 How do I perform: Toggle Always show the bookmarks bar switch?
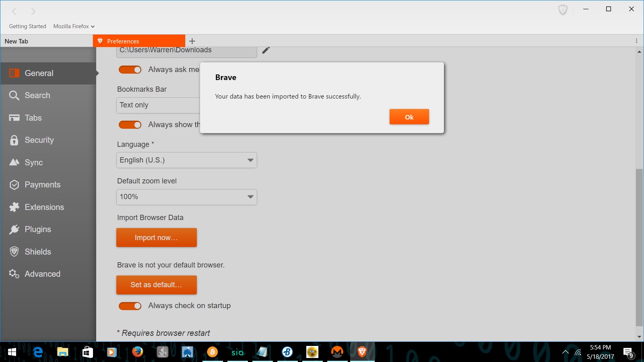click(x=130, y=125)
